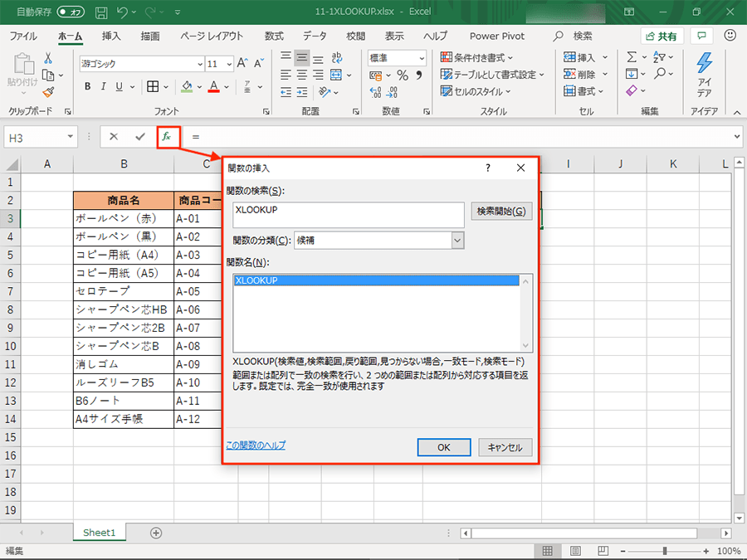
Task: Switch to Page Layout view icon
Action: 575,551
